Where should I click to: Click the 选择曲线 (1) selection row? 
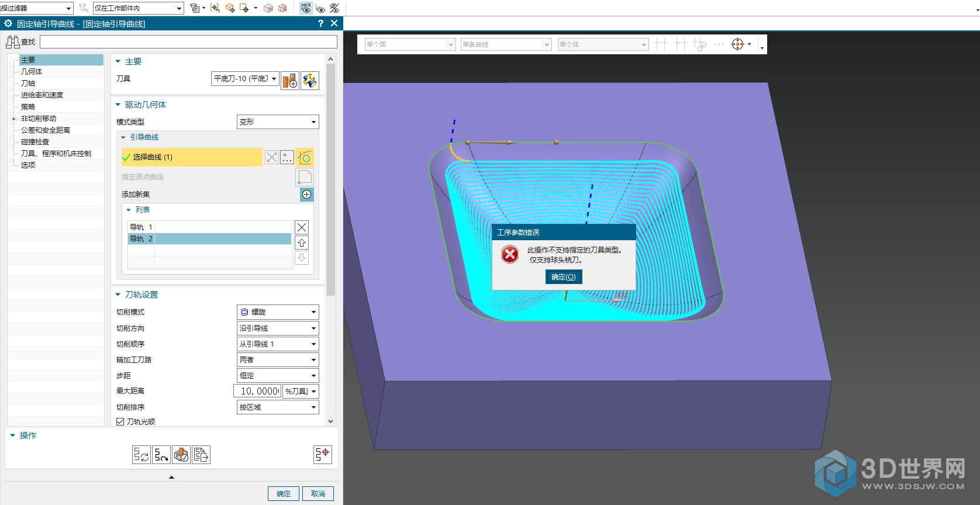point(192,157)
